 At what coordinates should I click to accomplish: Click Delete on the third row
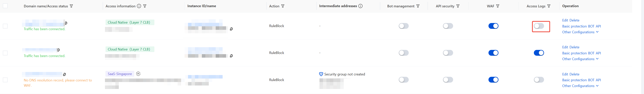574,74
